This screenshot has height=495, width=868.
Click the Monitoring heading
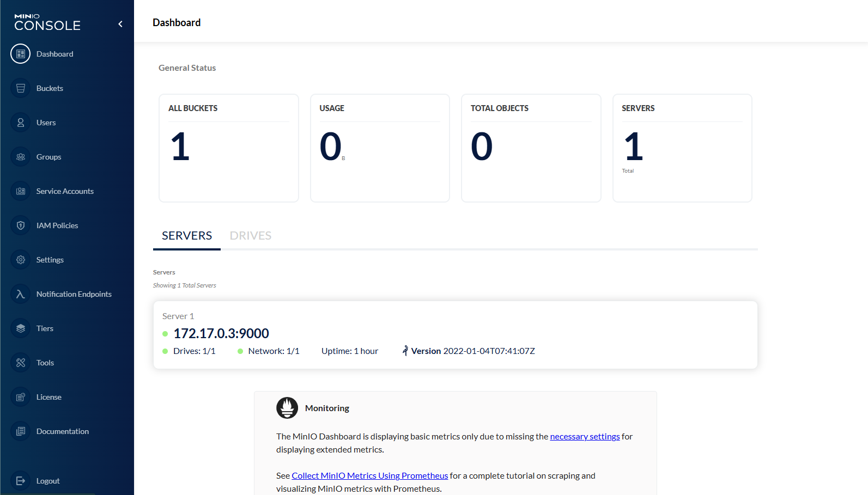click(x=327, y=408)
